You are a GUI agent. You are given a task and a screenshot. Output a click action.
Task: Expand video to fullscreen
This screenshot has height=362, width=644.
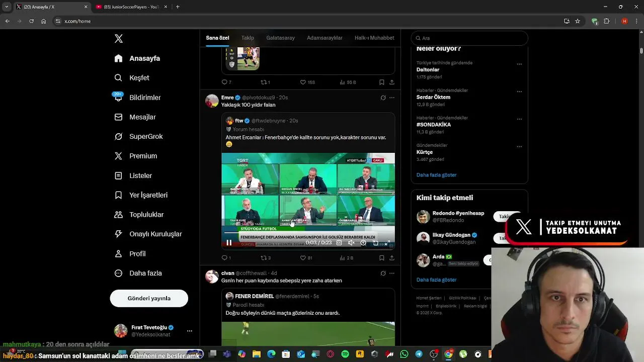(387, 243)
